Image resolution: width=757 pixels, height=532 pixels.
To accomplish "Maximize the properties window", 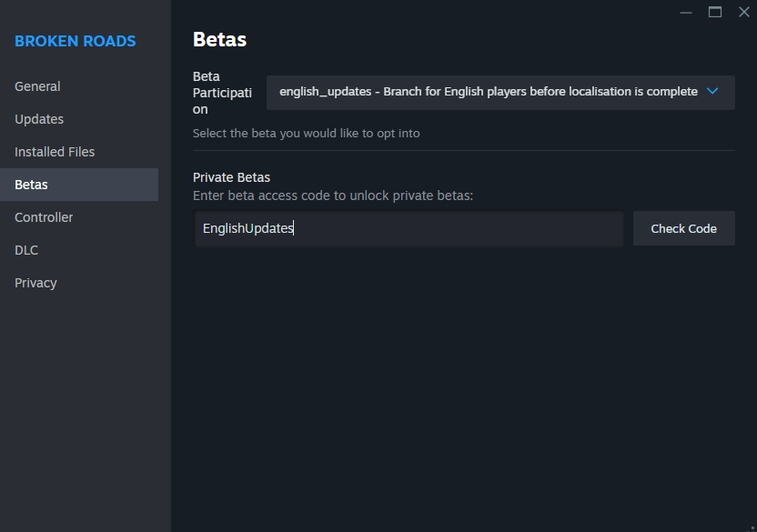I will (x=715, y=12).
